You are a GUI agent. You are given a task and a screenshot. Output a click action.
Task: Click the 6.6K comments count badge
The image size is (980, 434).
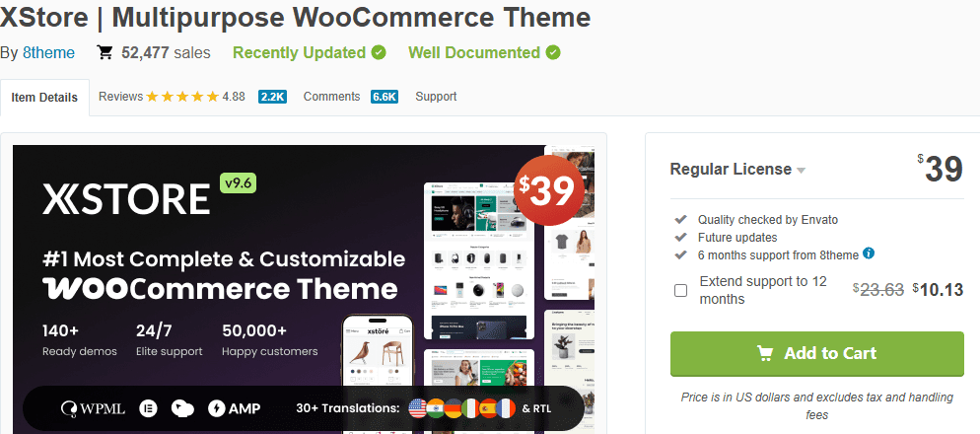[x=385, y=97]
